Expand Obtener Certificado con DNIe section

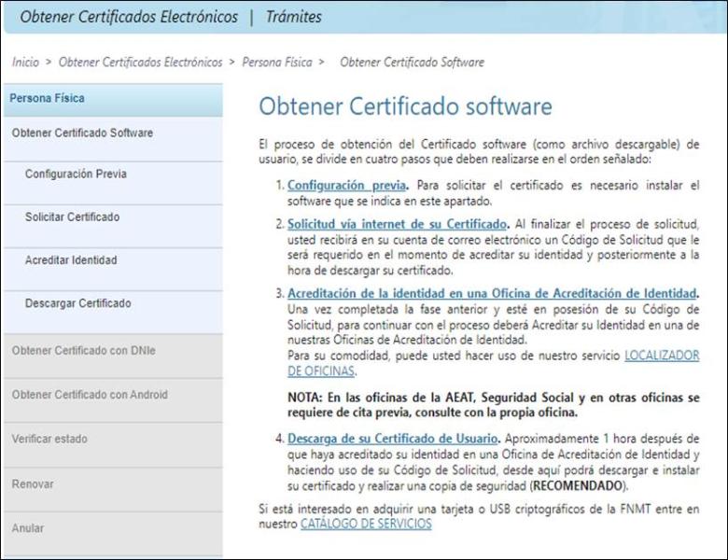point(83,350)
